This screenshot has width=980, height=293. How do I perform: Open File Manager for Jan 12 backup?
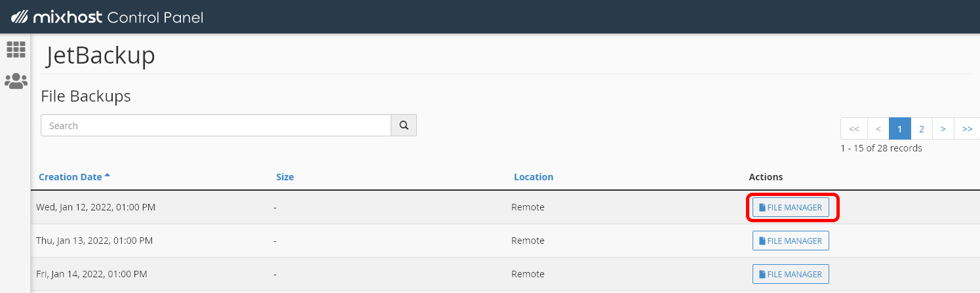[791, 207]
